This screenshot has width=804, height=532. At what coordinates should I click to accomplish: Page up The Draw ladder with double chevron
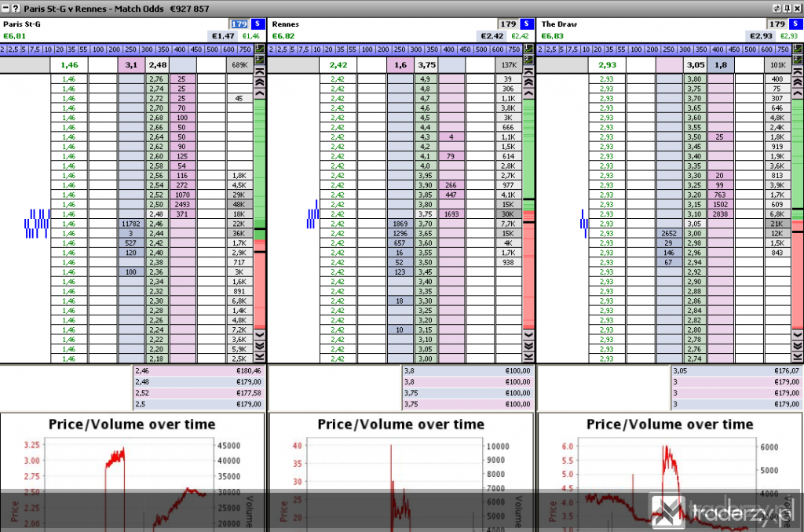[798, 82]
